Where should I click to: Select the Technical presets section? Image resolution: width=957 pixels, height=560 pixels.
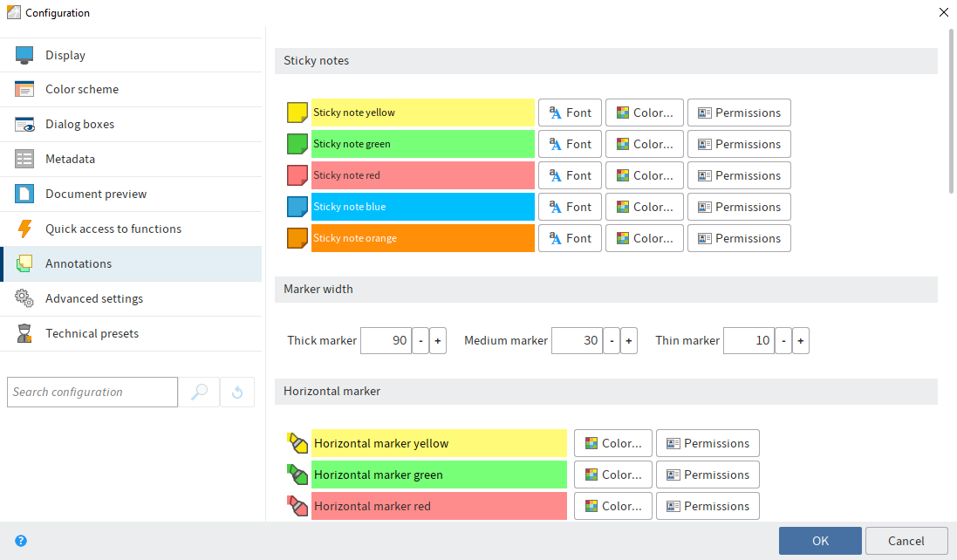tap(92, 333)
